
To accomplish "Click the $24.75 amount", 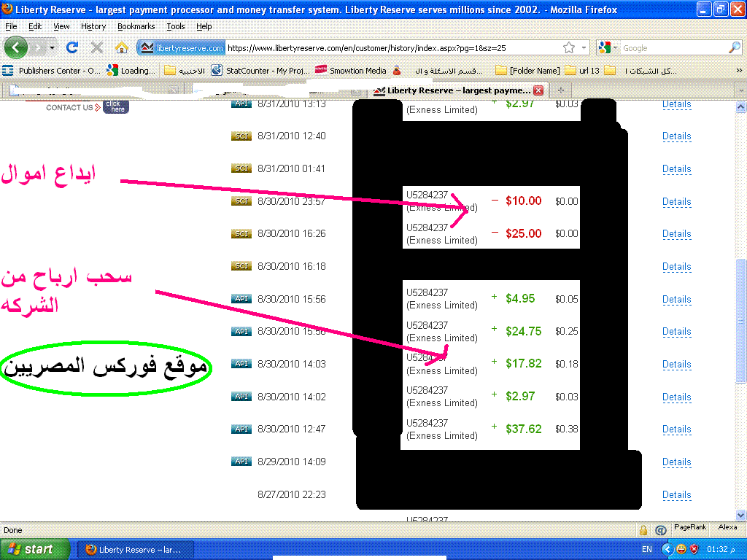I will (523, 332).
